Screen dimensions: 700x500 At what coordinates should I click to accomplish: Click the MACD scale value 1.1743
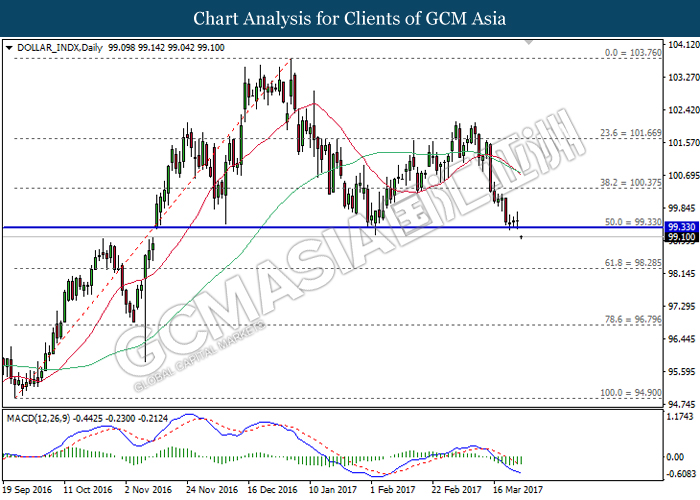click(x=680, y=417)
